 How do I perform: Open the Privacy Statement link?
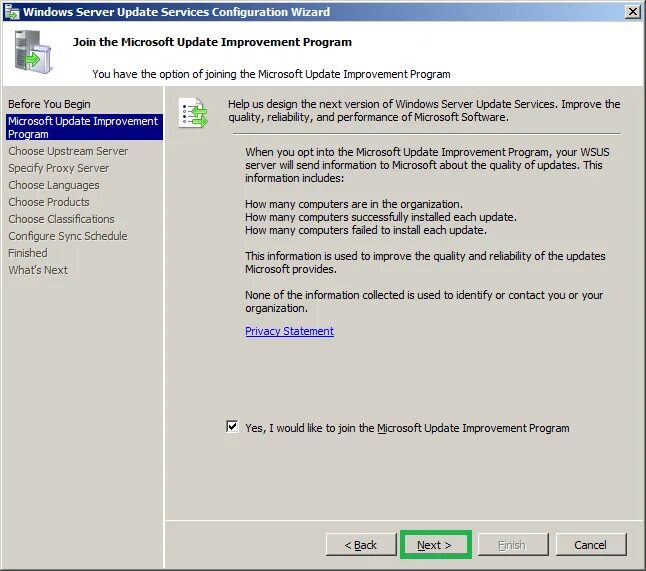(x=289, y=331)
